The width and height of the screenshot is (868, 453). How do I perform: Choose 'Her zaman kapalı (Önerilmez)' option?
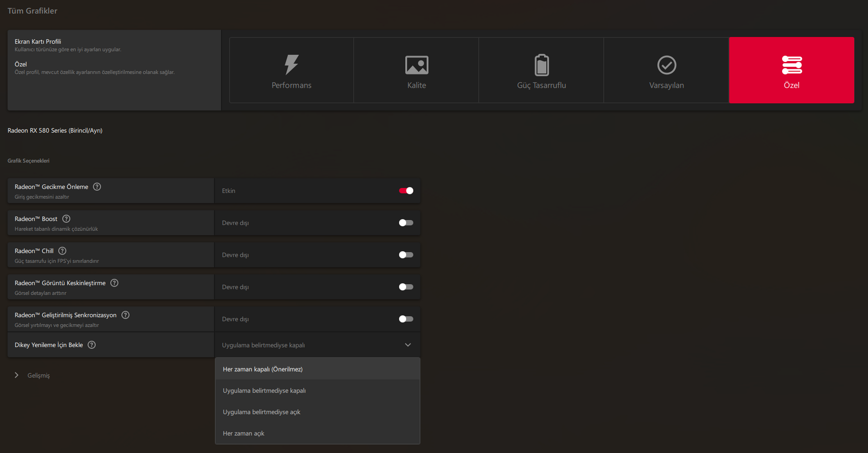pyautogui.click(x=317, y=369)
